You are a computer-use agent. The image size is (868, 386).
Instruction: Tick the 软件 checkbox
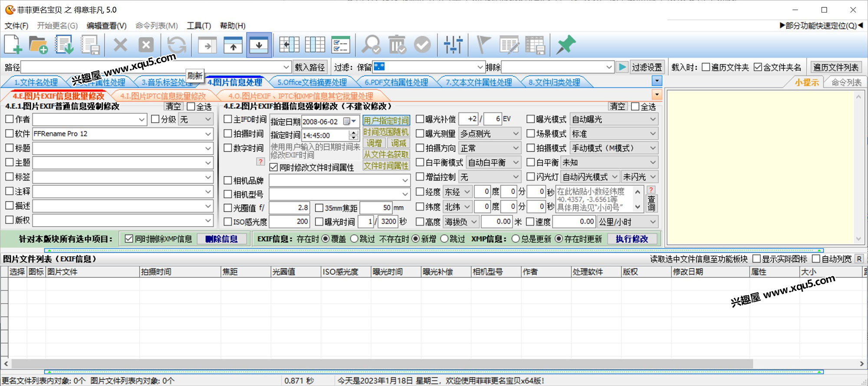point(9,133)
